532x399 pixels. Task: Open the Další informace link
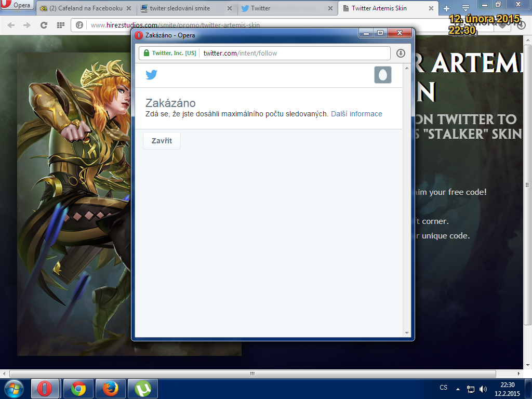click(356, 114)
